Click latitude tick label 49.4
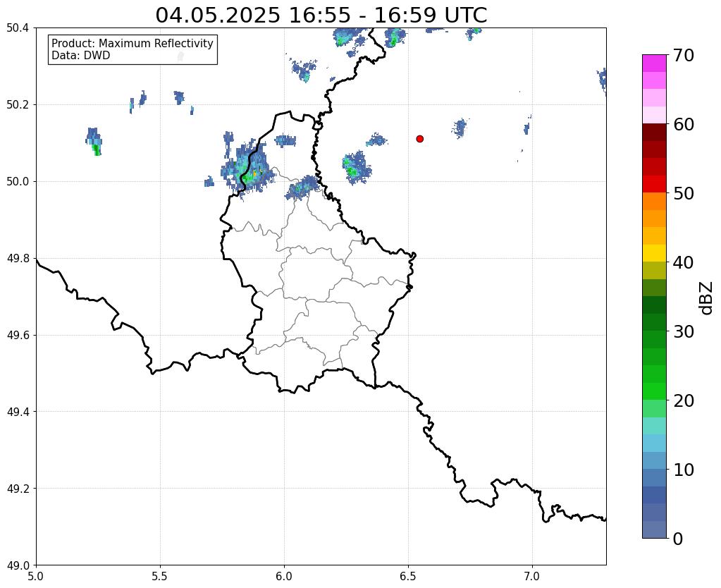Image resolution: width=721 pixels, height=588 pixels. click(x=18, y=412)
